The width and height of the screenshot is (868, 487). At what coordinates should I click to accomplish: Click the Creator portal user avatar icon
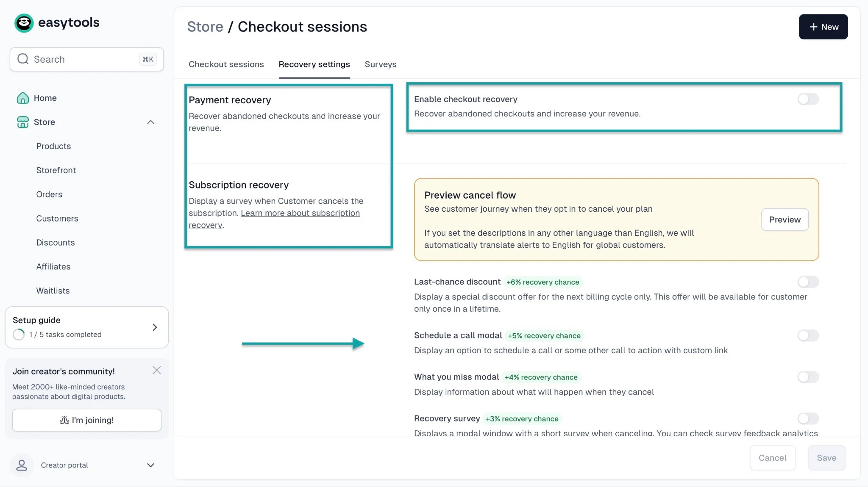(22, 465)
